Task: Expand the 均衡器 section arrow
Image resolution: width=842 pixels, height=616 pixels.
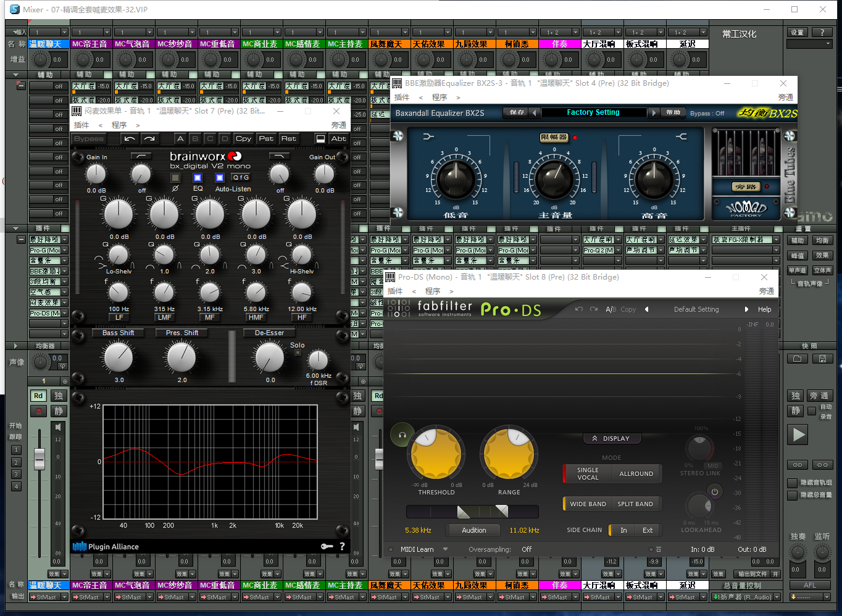Action: point(15,346)
